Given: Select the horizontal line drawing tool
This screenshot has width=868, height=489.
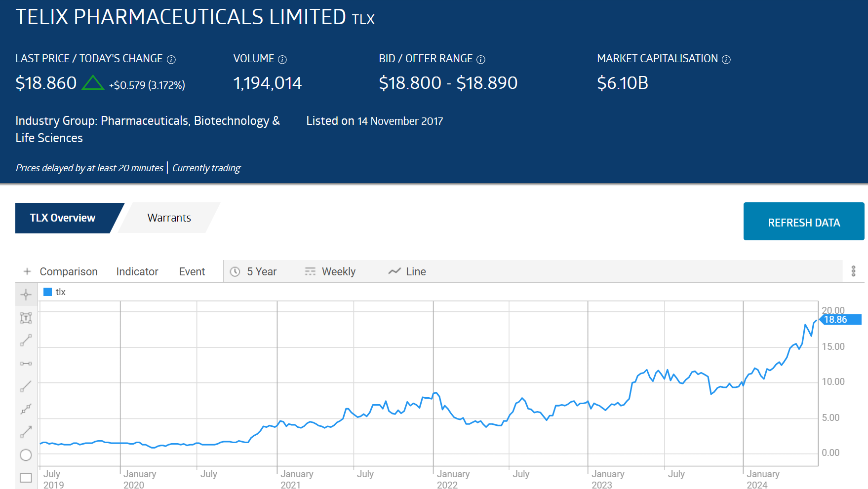Looking at the screenshot, I should [x=26, y=364].
